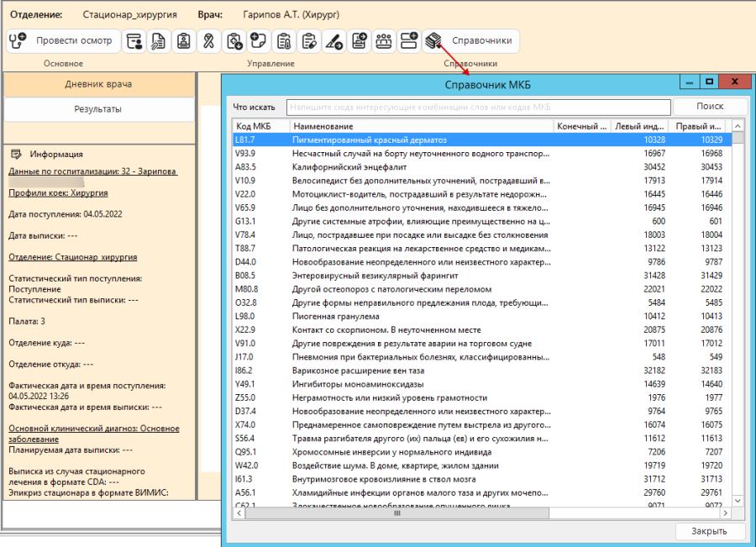This screenshot has height=547, width=756.
Task: Click the sticky note with plus icon
Action: [x=259, y=41]
